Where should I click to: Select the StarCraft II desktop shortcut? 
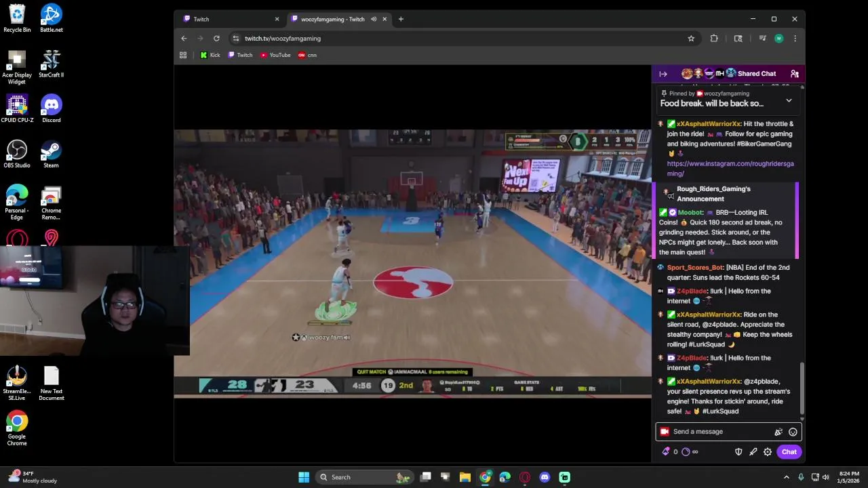click(x=52, y=64)
